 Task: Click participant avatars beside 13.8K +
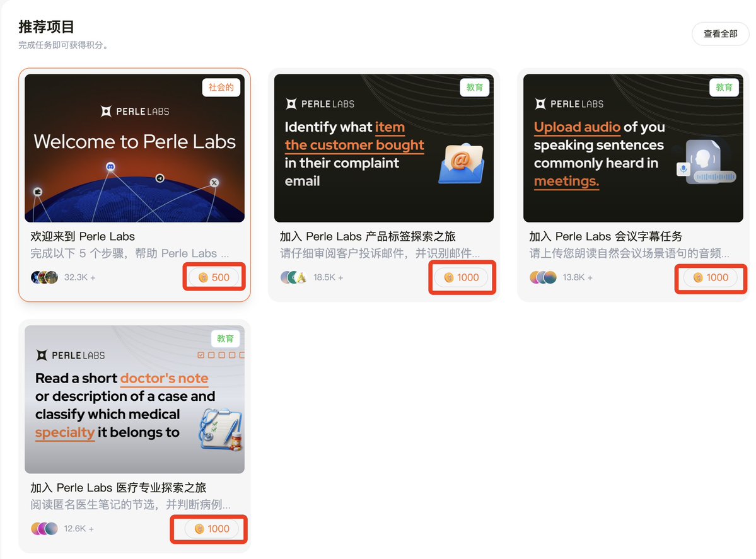[543, 277]
